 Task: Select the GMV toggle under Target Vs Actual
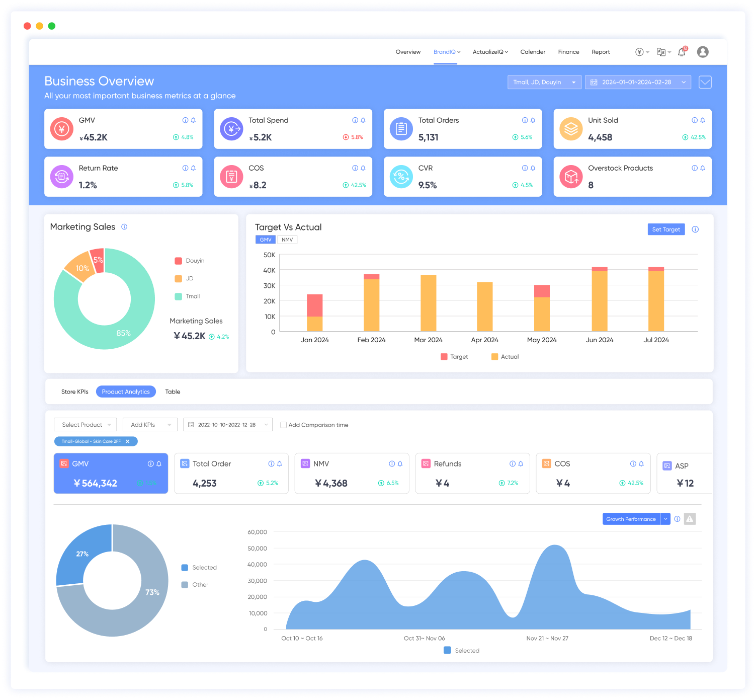(266, 240)
